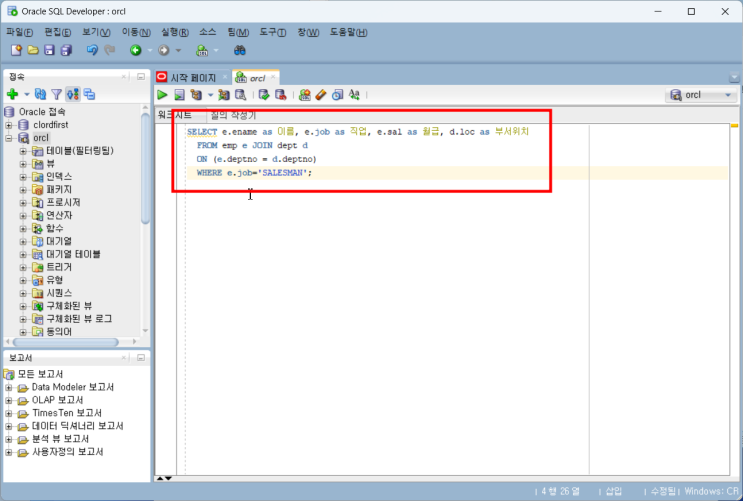Image resolution: width=743 pixels, height=501 pixels.
Task: Click the binoculars Find DB Object icon
Action: pos(240,50)
